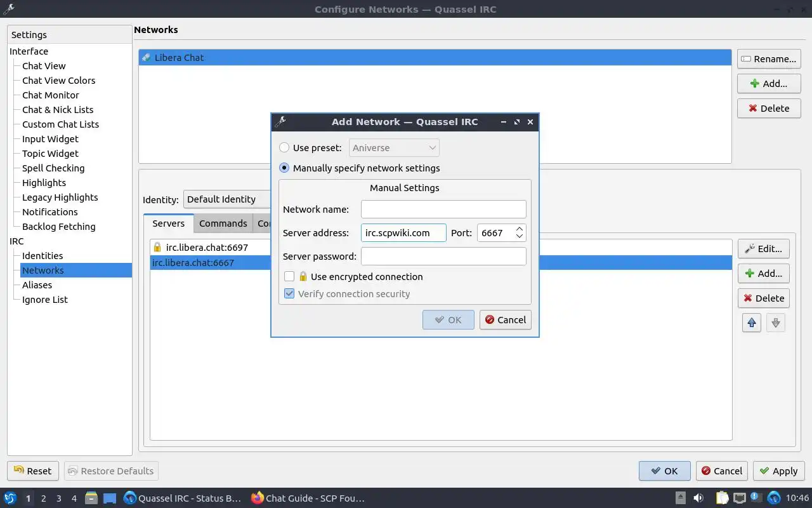Select Libera Chat in the networks list

[x=435, y=58]
